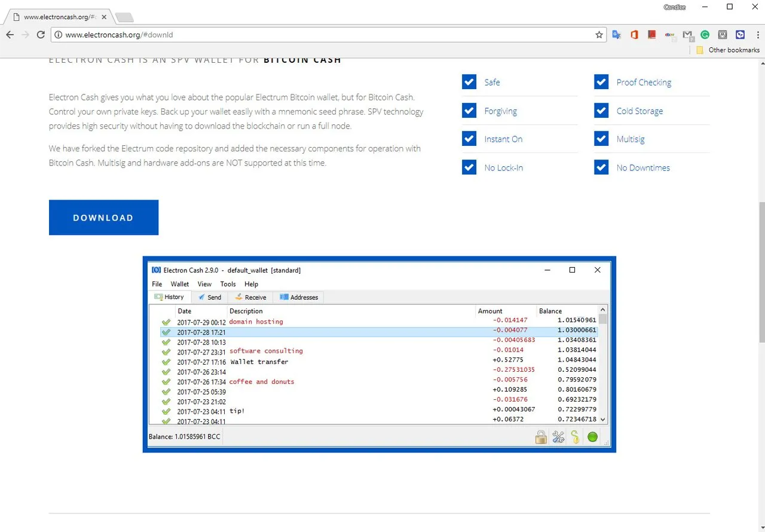Open the eBay extension icon
765x532 pixels.
669,35
